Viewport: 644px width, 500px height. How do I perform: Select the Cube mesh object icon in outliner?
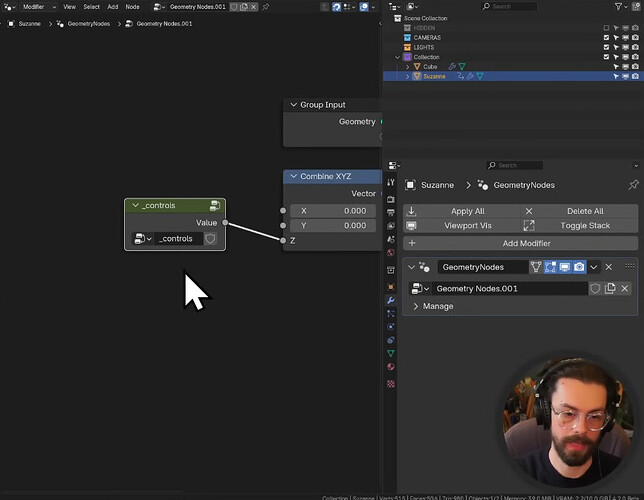pos(417,67)
